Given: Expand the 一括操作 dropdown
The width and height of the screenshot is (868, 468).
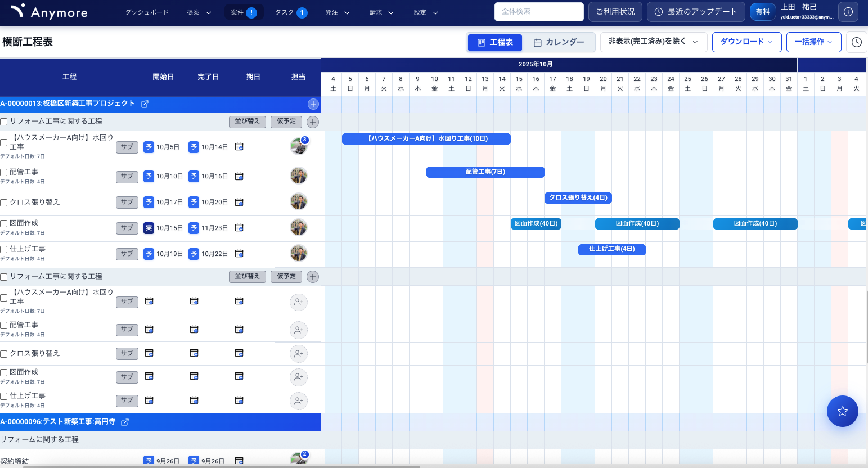Looking at the screenshot, I should pyautogui.click(x=813, y=42).
